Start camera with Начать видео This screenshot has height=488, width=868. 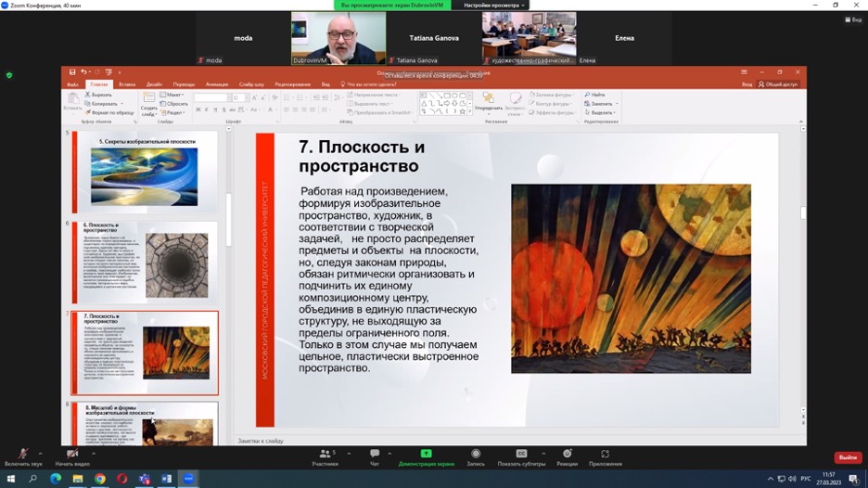[72, 455]
